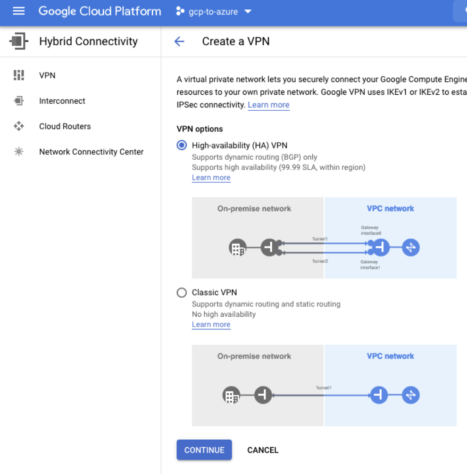The width and height of the screenshot is (467, 476).
Task: Go to Network Connectivity Center
Action: pos(92,152)
